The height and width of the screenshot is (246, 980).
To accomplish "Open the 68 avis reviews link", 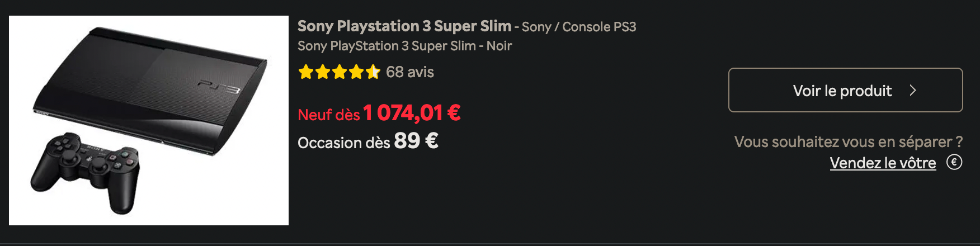I will point(410,72).
